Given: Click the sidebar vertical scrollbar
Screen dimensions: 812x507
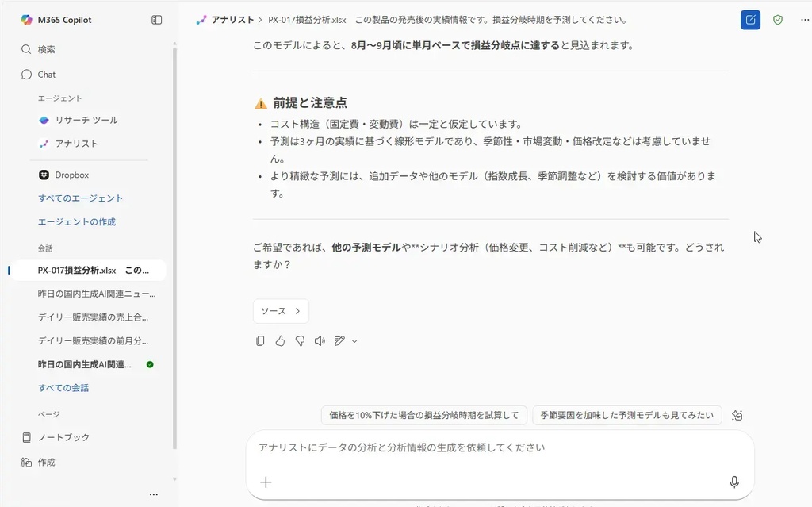Looking at the screenshot, I should (174, 238).
